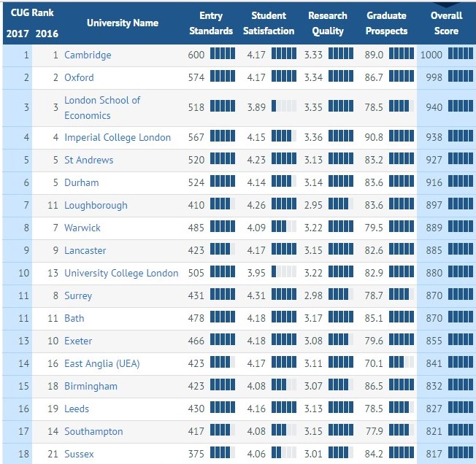Viewport: 476px width, 464px height.
Task: Open the St Andrews link
Action: (x=88, y=160)
